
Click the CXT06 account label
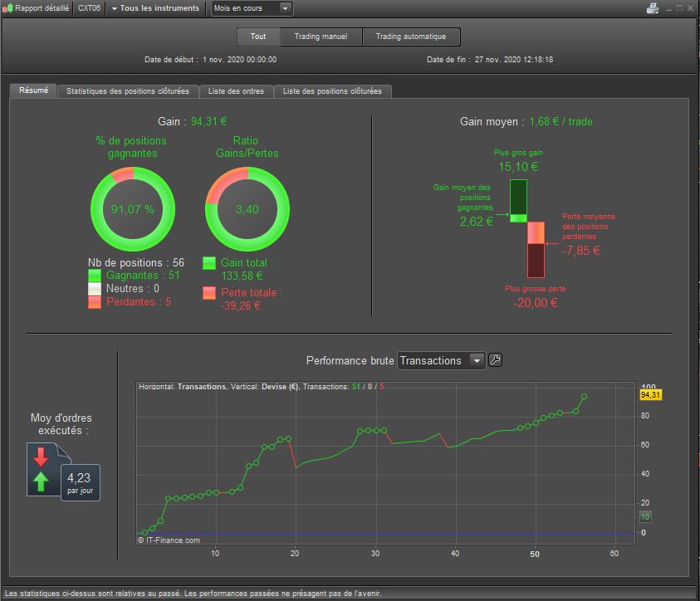coord(89,8)
